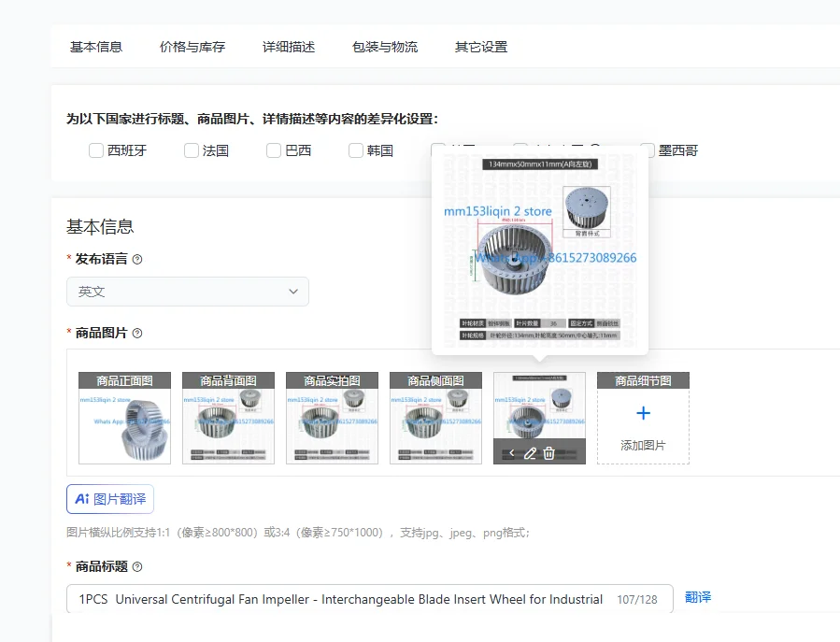840x642 pixels.
Task: Click the AI 图片翻译 button
Action: pos(110,499)
